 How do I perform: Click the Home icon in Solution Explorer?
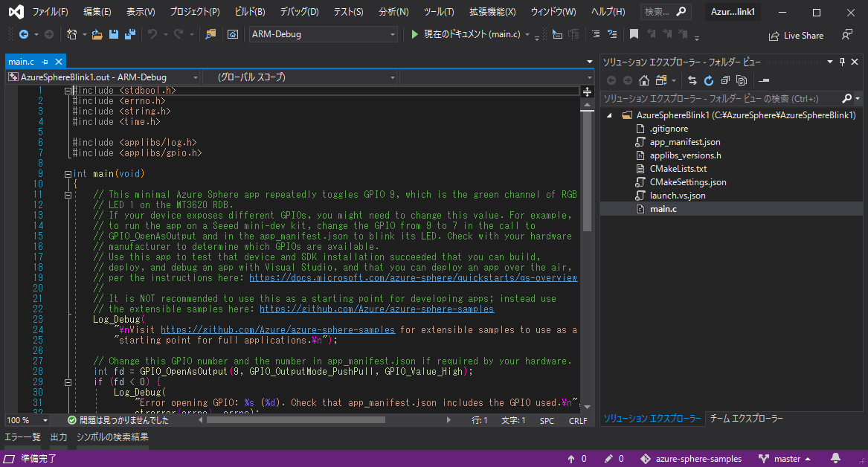(x=644, y=80)
